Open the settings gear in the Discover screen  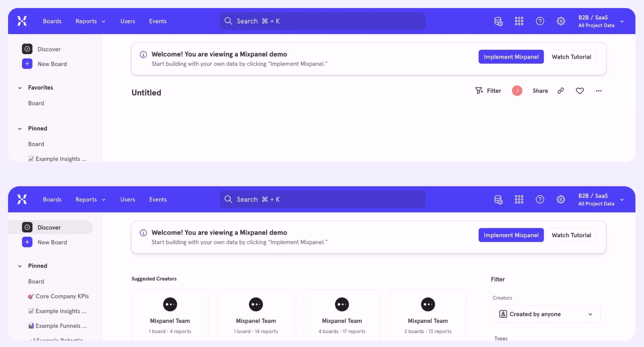[561, 200]
